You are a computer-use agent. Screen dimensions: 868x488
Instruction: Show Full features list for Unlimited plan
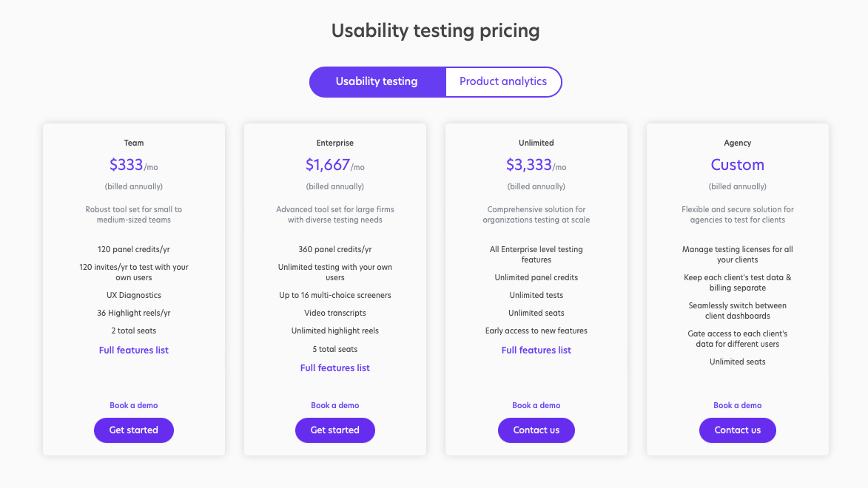pos(536,350)
